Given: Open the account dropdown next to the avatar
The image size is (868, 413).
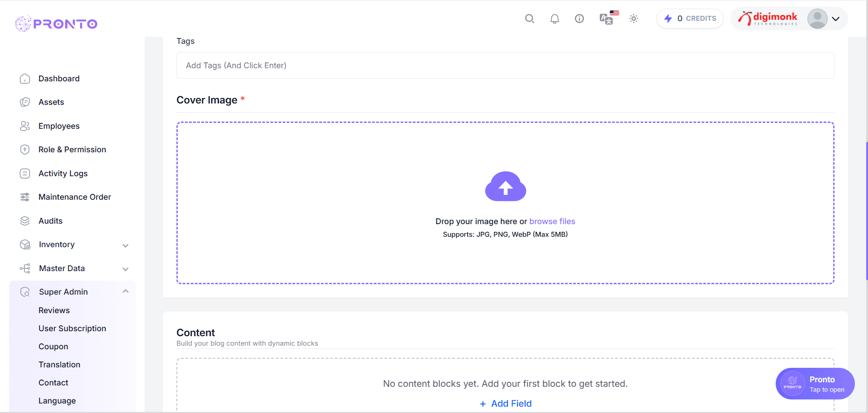Looking at the screenshot, I should [x=836, y=19].
